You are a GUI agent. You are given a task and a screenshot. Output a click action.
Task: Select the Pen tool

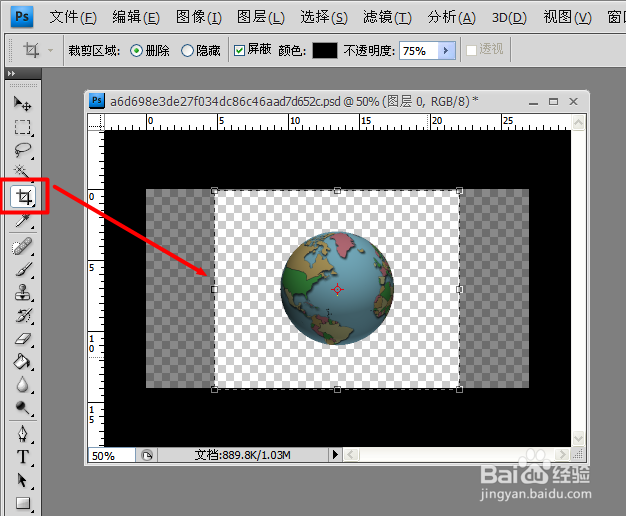click(22, 434)
